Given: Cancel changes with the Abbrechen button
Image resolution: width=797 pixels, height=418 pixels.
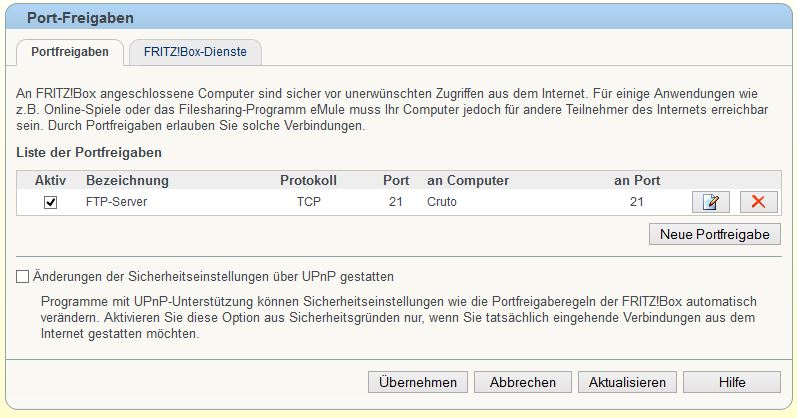Looking at the screenshot, I should (x=523, y=382).
